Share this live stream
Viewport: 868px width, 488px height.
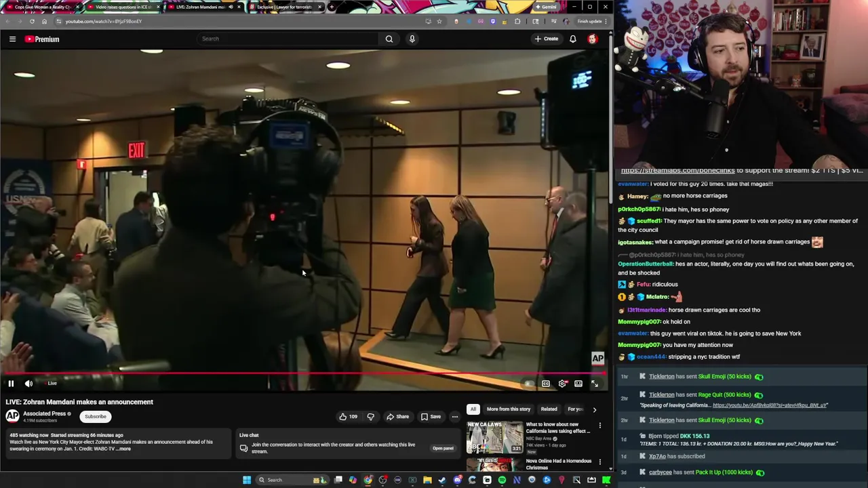click(397, 417)
